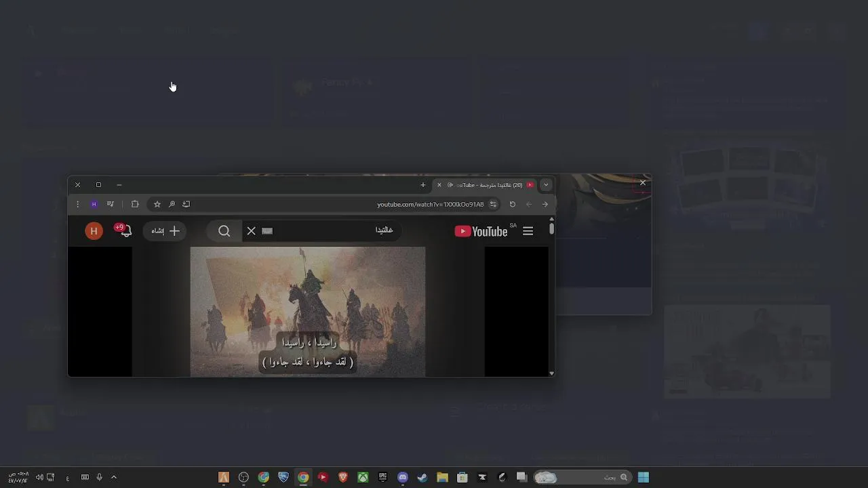The image size is (868, 488).
Task: Click the share/install icon in address bar
Action: coord(186,204)
